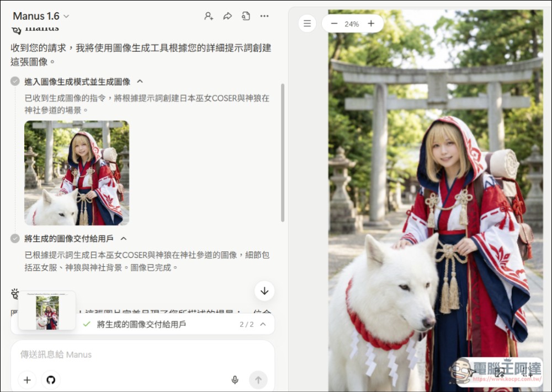Image resolution: width=552 pixels, height=392 pixels.
Task: Click the plus attachment button
Action: pos(27,380)
